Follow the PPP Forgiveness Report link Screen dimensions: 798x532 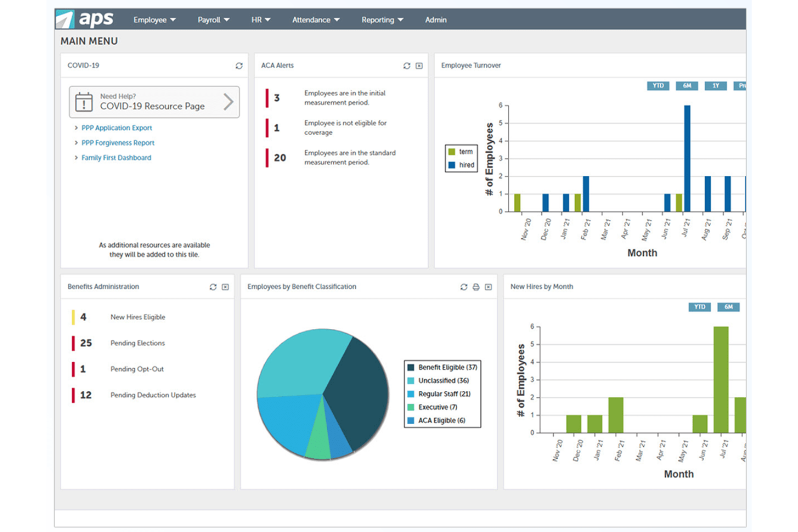click(x=118, y=142)
